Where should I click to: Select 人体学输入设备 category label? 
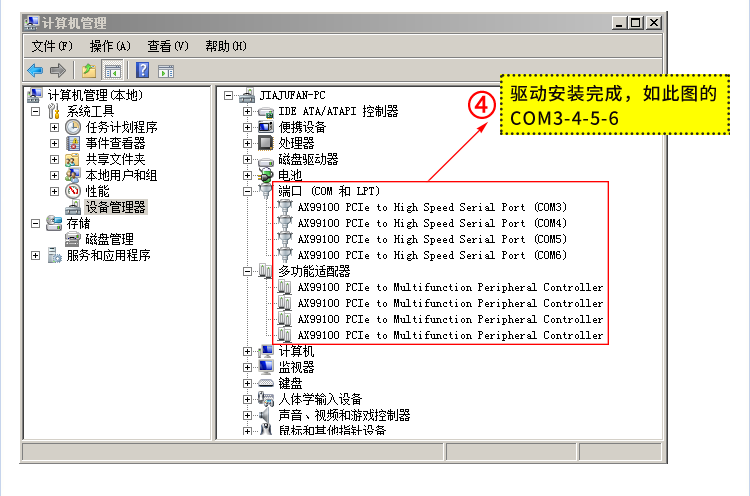[320, 399]
